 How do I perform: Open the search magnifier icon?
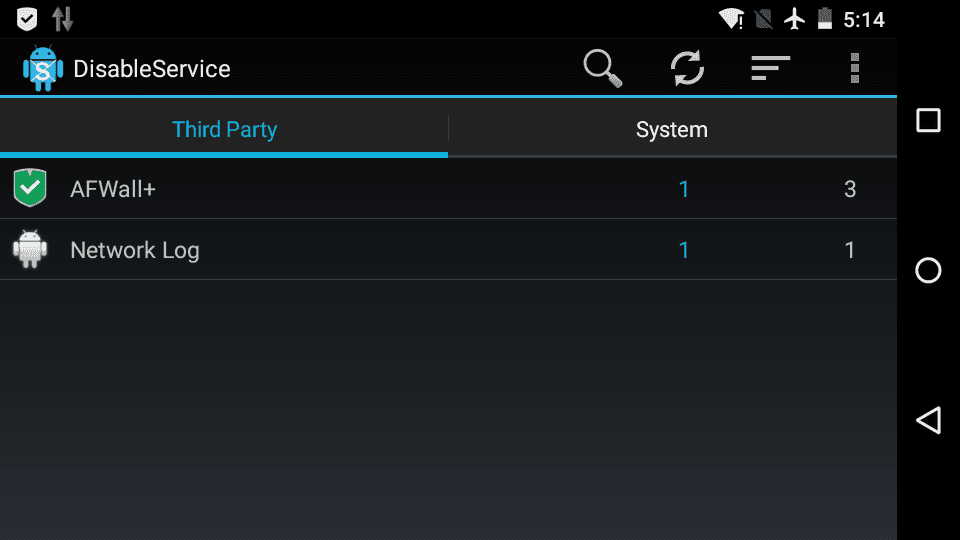coord(603,68)
